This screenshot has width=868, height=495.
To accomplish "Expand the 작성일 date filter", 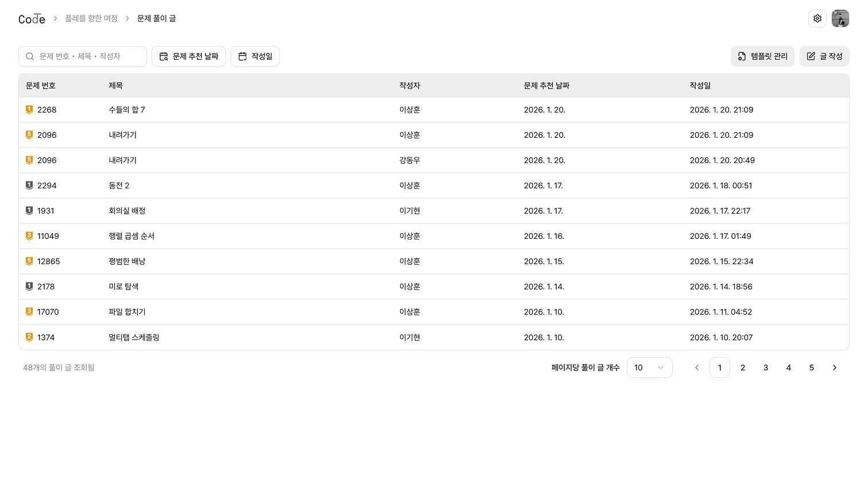I will (x=255, y=56).
